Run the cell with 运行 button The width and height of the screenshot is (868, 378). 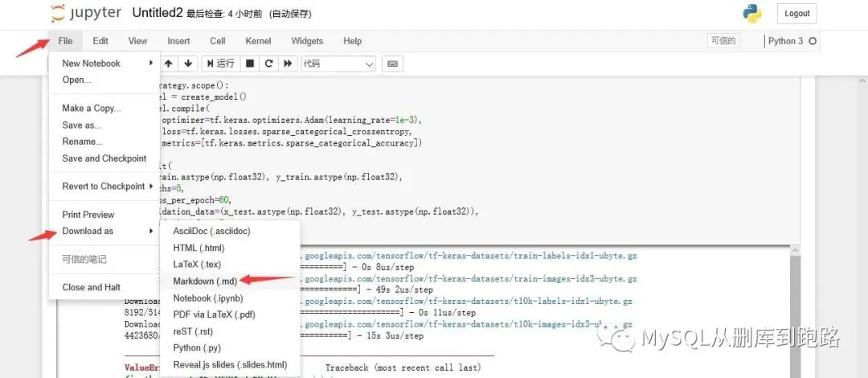(220, 64)
